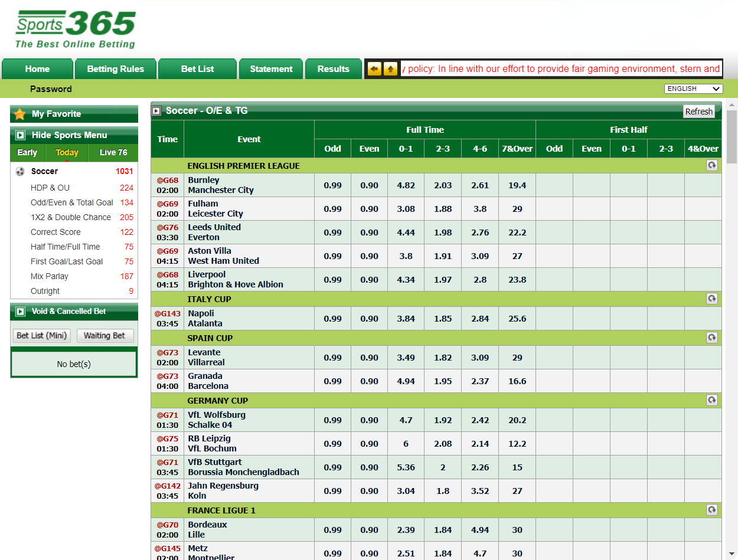Click the My Favorite star icon
738x560 pixels.
20,114
